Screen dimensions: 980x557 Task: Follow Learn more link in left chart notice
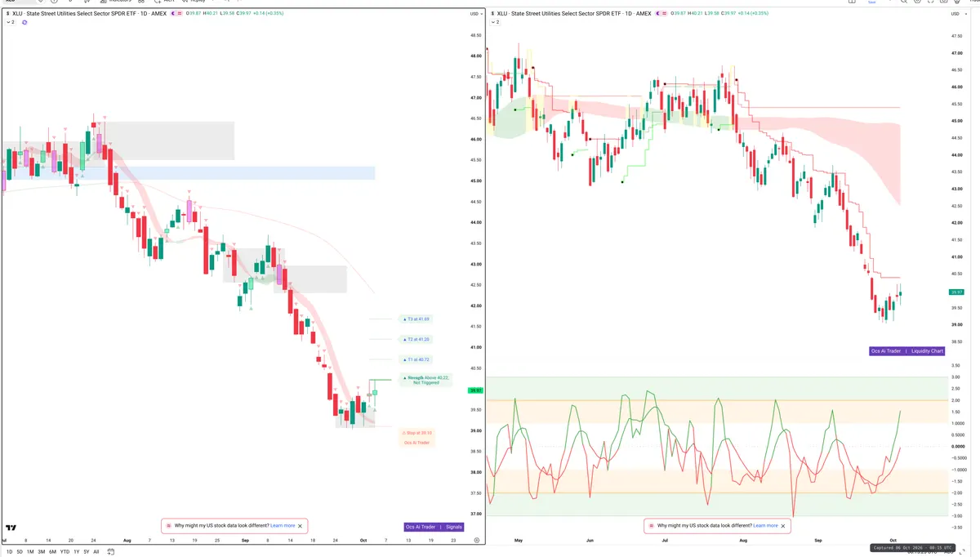283,526
